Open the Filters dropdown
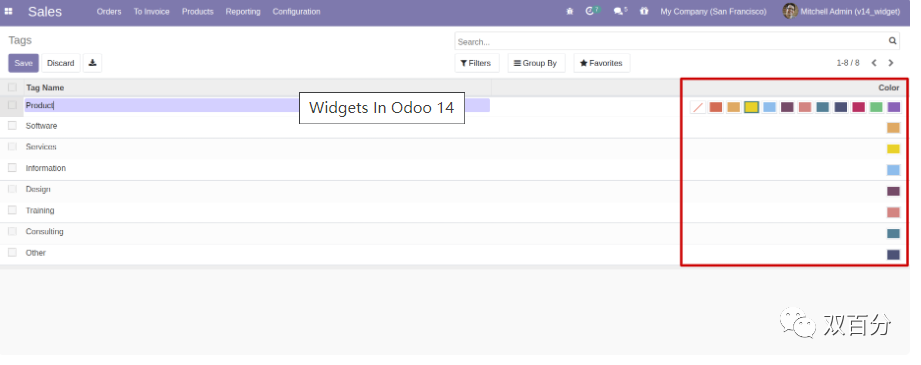 [x=476, y=63]
